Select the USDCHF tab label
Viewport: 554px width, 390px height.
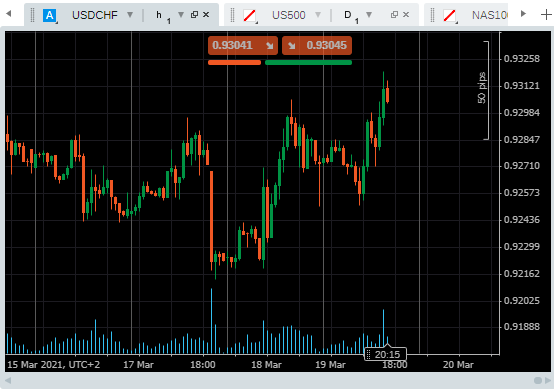click(95, 15)
